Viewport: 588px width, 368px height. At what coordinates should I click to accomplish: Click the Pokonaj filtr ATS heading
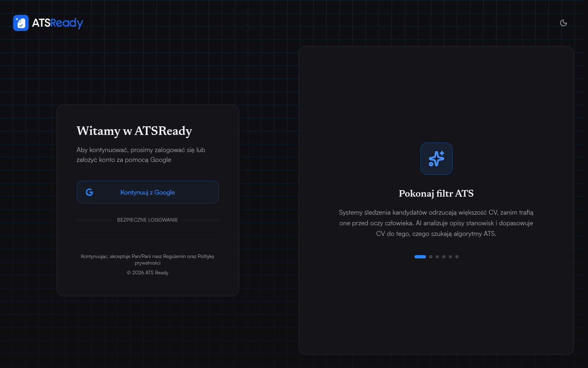436,193
